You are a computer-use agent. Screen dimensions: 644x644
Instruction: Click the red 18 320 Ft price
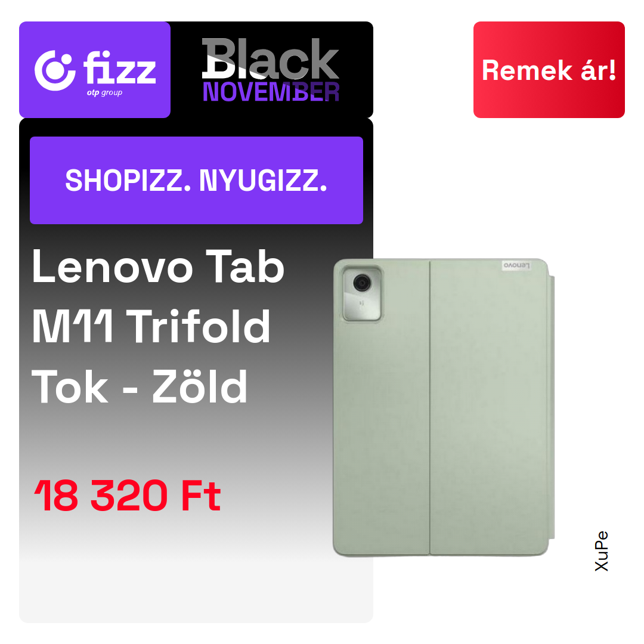(128, 496)
